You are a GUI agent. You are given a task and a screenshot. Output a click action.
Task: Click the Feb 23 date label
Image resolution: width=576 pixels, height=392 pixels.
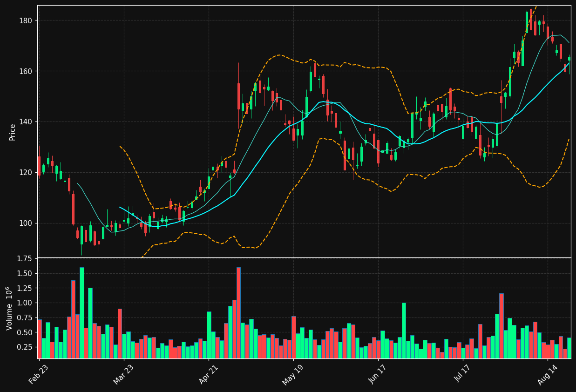pyautogui.click(x=38, y=375)
